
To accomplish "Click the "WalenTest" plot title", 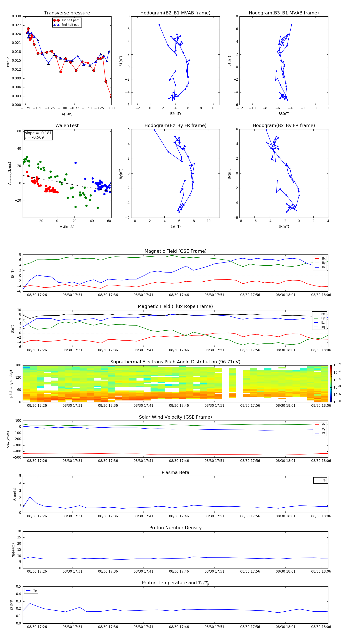I will point(67,125).
